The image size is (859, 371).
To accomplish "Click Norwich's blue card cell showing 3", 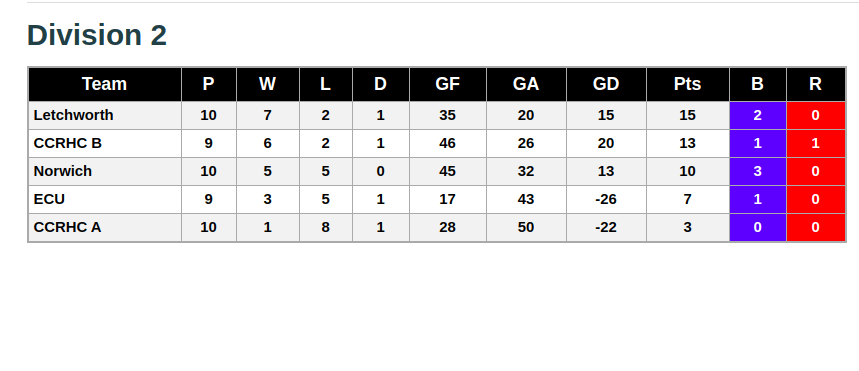I will point(758,172).
